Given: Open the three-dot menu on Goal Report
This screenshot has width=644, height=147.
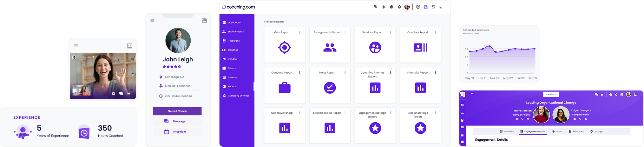Looking at the screenshot, I should coord(300,32).
